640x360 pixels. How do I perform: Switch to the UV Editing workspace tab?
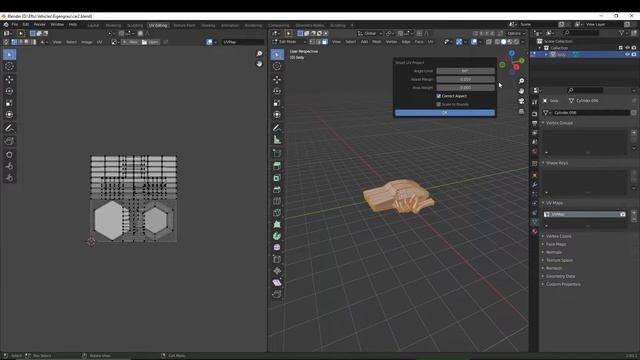(x=158, y=25)
